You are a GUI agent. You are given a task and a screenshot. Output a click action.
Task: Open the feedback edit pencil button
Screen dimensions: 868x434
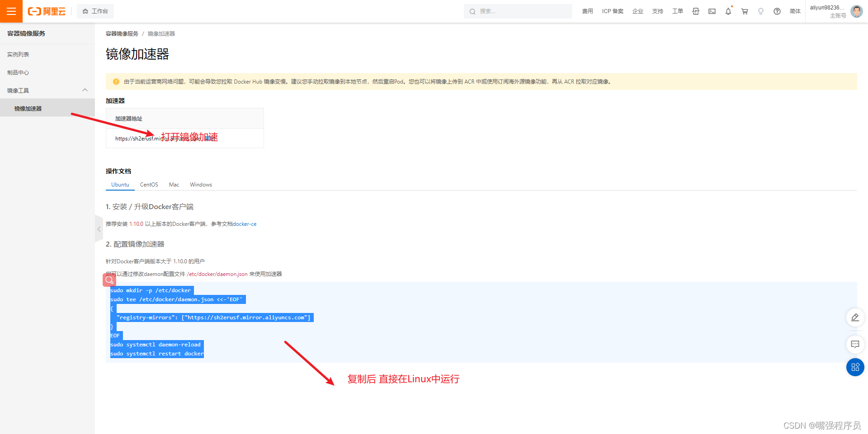click(x=855, y=317)
